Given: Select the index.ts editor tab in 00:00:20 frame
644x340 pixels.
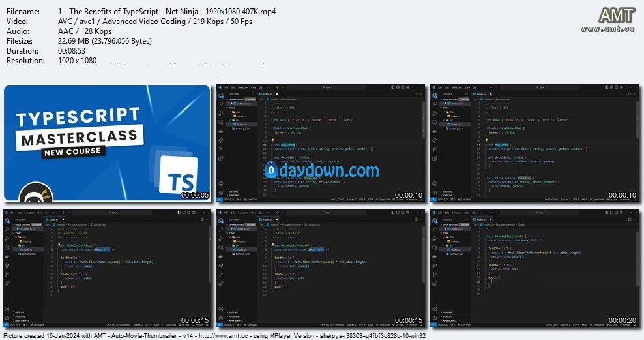Looking at the screenshot, I should pyautogui.click(x=482, y=219).
